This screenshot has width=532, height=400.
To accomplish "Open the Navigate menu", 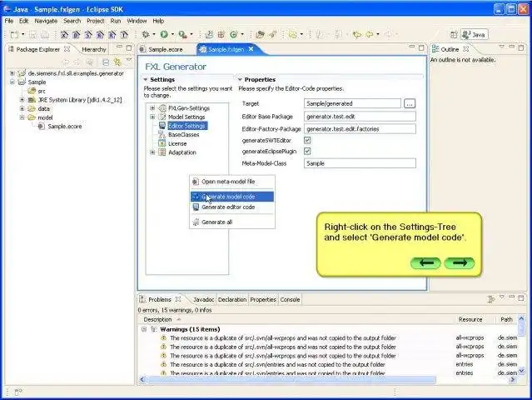I will (46, 21).
